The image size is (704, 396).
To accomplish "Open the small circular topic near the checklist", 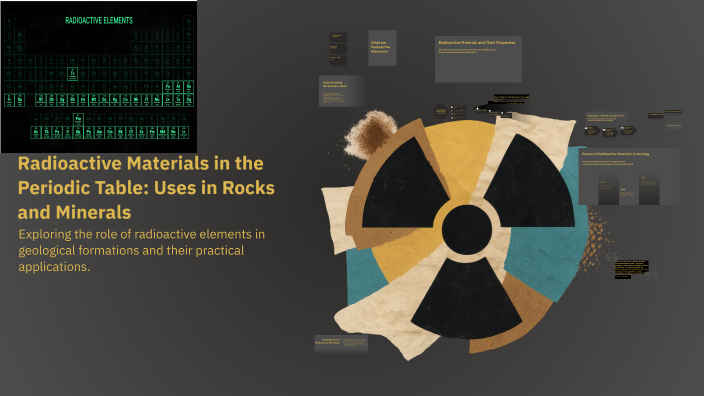I will point(441,111).
